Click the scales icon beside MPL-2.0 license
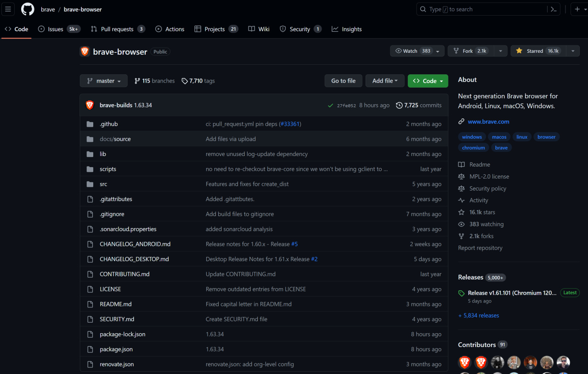The height and width of the screenshot is (374, 588). coord(461,177)
